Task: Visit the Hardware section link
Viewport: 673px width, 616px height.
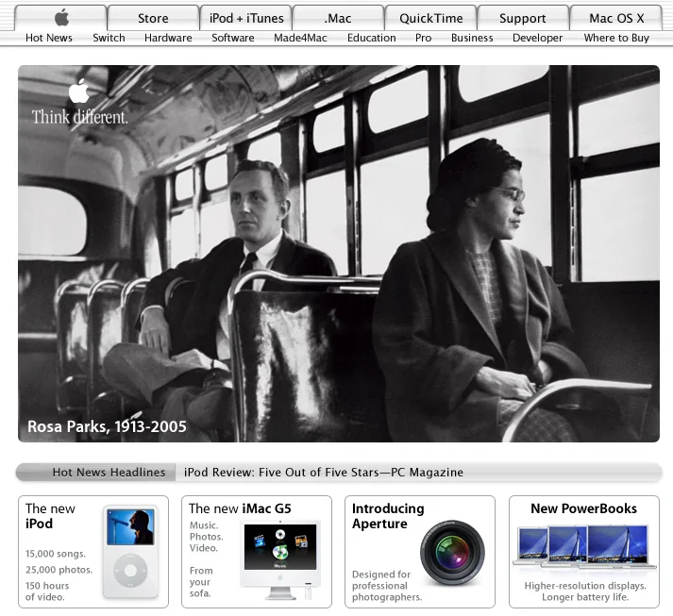Action: (168, 38)
